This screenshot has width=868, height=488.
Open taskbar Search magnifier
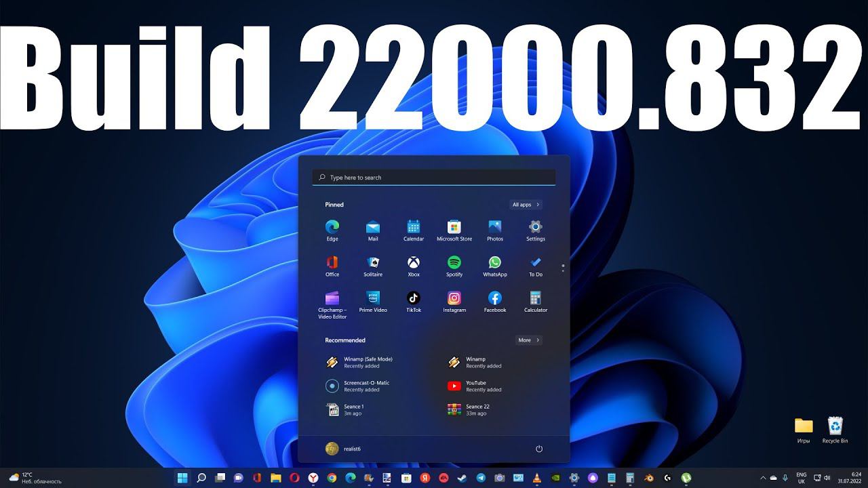(x=201, y=478)
